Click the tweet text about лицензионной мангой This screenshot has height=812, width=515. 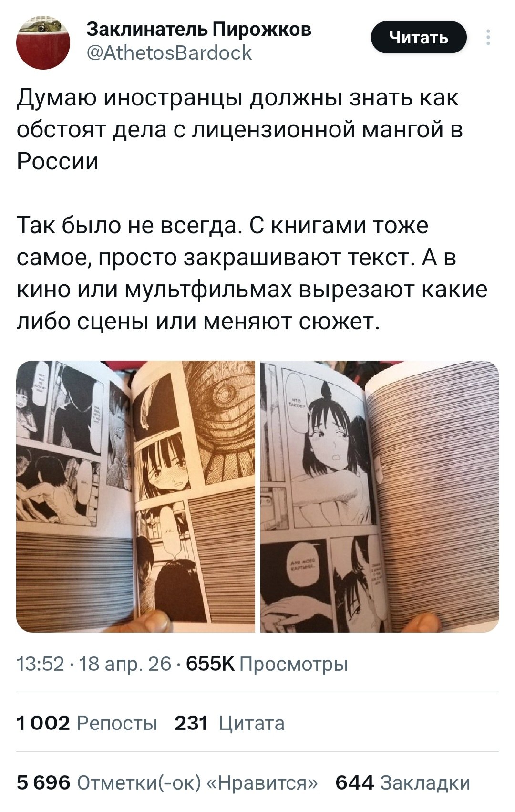pos(240,130)
